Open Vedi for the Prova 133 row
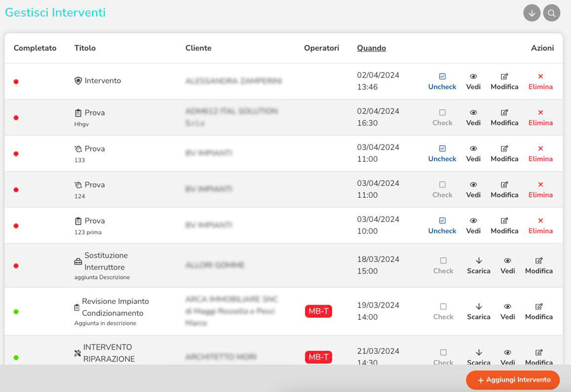This screenshot has width=571, height=392. tap(473, 154)
